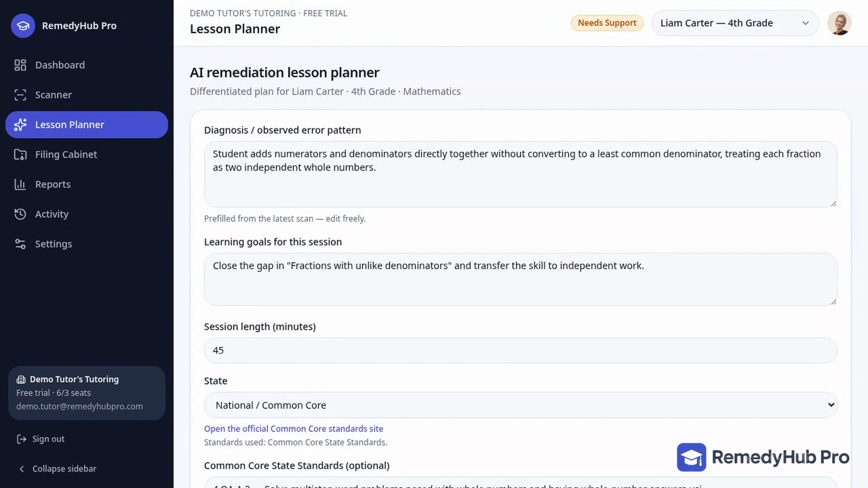Click the Activity history clock icon
Screen dimensions: 868x488
pyautogui.click(x=20, y=214)
